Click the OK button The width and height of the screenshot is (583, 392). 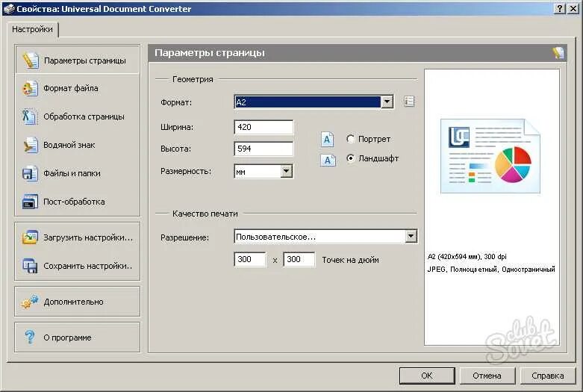tap(427, 376)
